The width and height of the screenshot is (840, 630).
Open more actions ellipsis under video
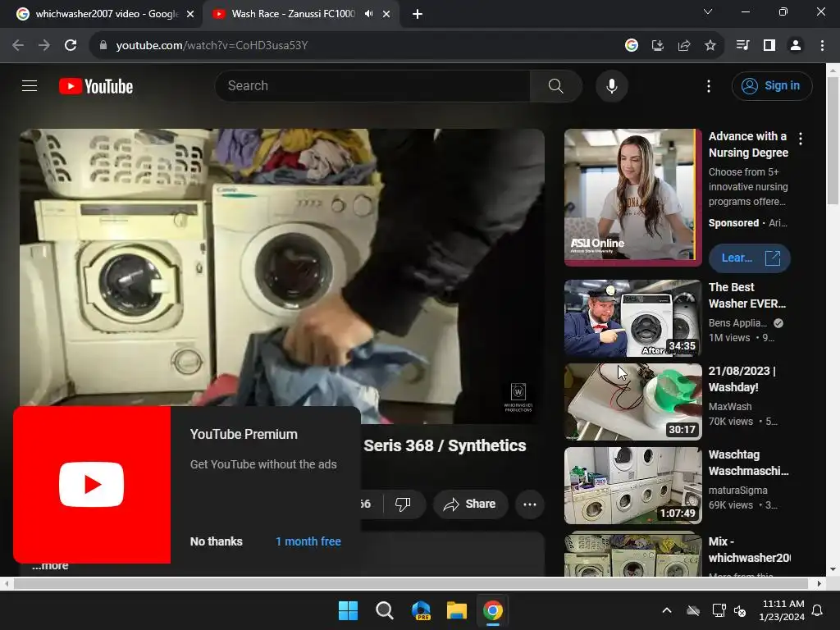click(530, 504)
